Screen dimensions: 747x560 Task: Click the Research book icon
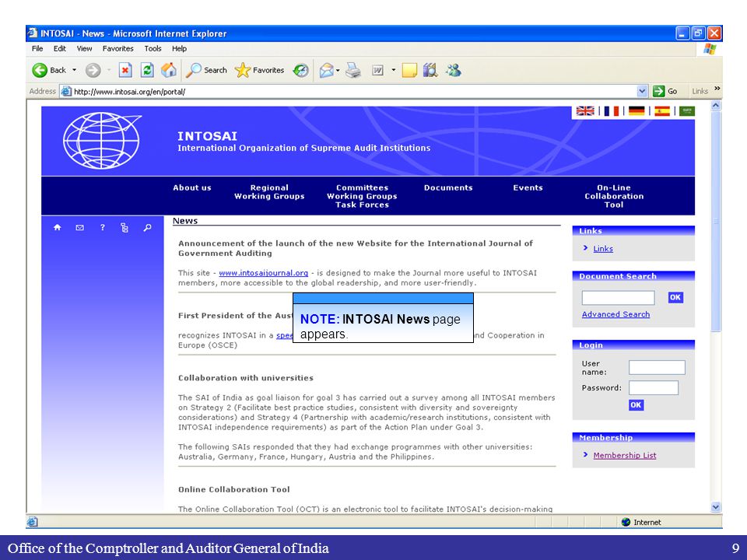coord(430,71)
